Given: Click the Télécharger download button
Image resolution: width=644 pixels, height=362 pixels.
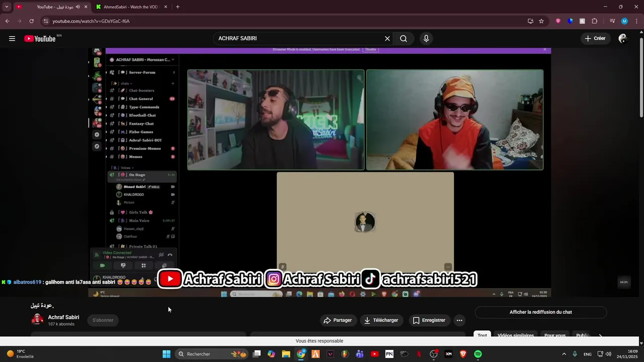Looking at the screenshot, I should tap(381, 320).
